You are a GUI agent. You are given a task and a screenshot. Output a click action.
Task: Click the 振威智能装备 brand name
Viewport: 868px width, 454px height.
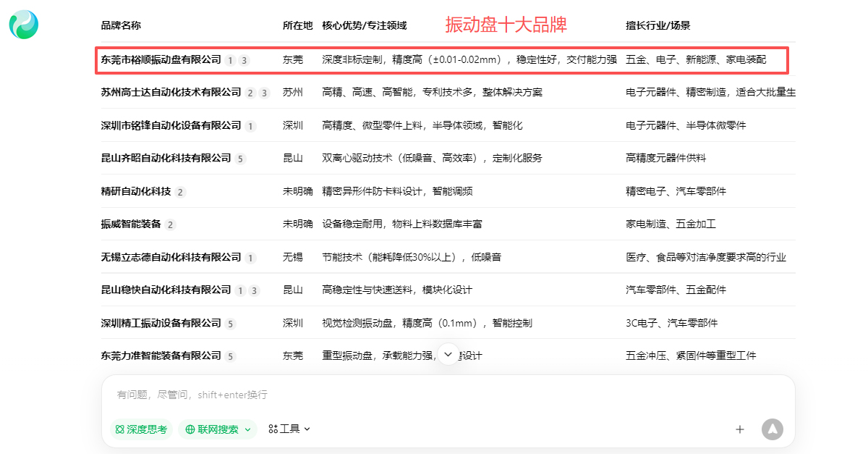point(131,224)
